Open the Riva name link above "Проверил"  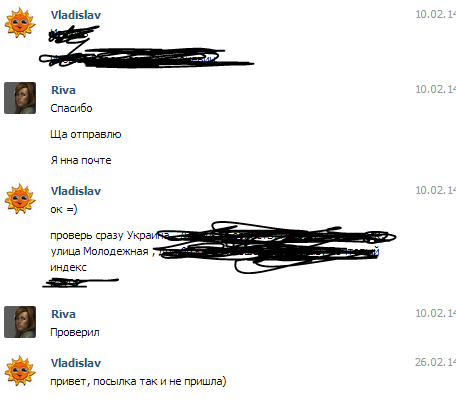click(63, 314)
